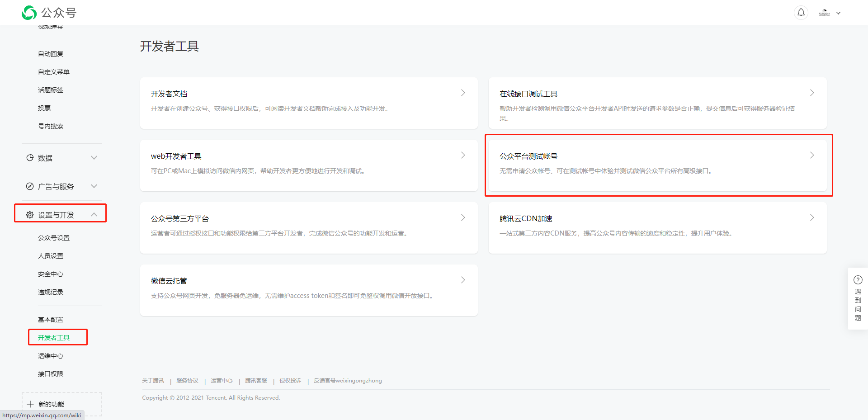
Task: Click arrow on 公众号第三方平台 card
Action: pyautogui.click(x=463, y=217)
